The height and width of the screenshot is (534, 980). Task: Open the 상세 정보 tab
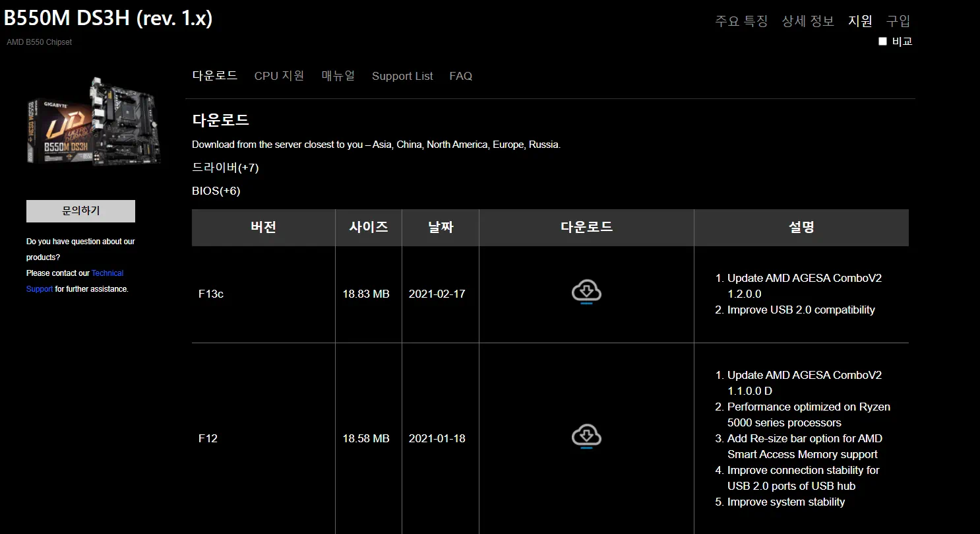(x=808, y=21)
